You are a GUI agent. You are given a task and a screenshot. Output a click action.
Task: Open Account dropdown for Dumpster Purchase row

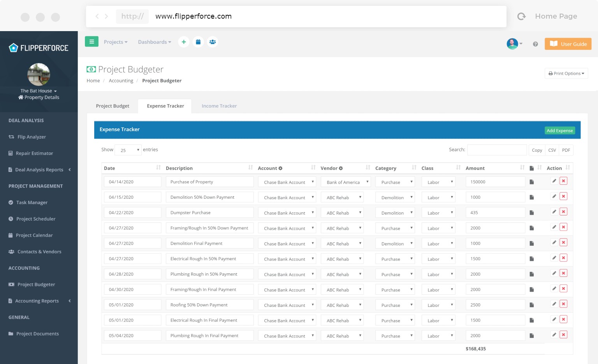click(x=287, y=213)
